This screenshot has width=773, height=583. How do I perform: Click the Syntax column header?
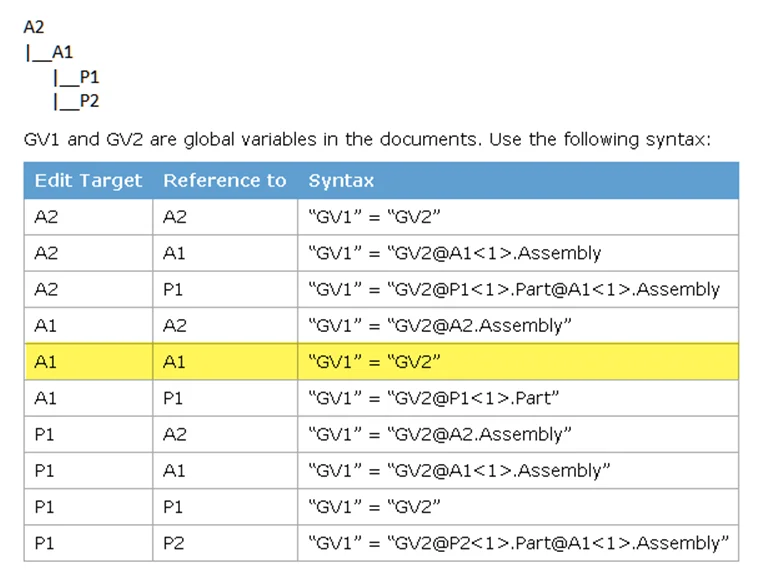341,181
